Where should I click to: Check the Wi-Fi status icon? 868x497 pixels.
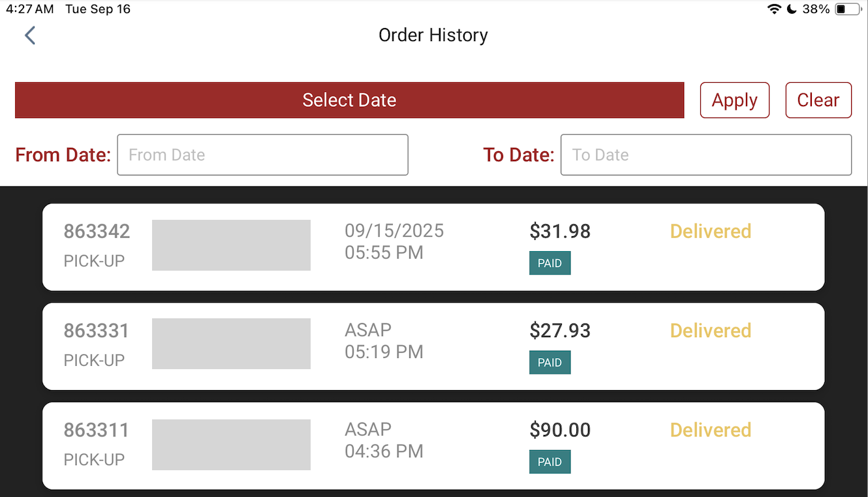pos(774,9)
